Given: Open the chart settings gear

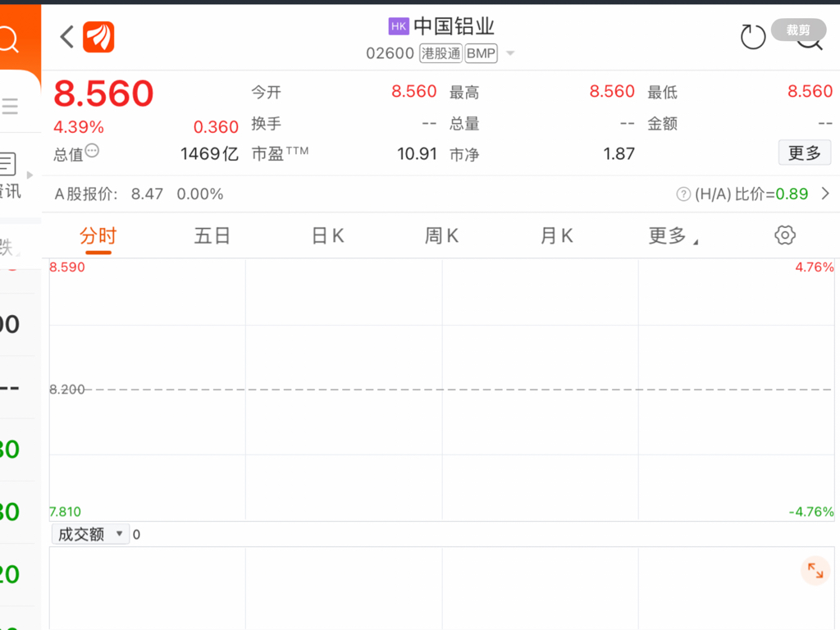Looking at the screenshot, I should point(785,235).
